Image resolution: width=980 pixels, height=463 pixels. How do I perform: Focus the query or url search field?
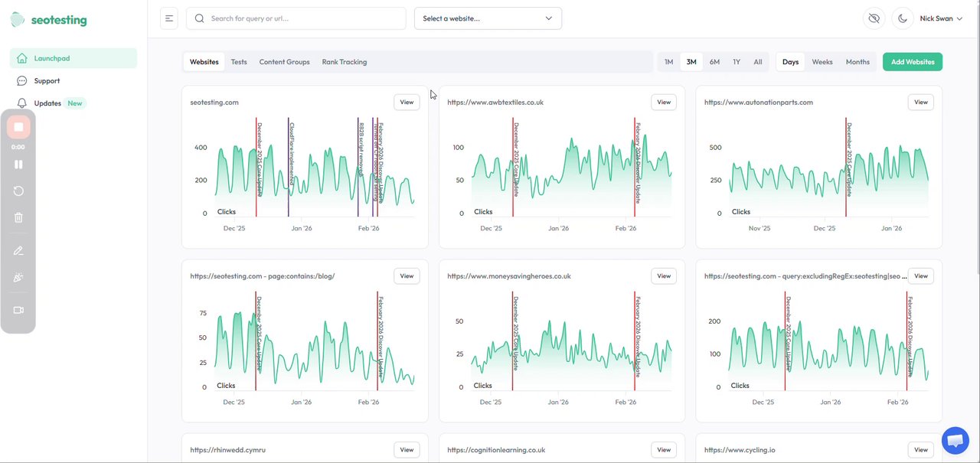(x=296, y=18)
